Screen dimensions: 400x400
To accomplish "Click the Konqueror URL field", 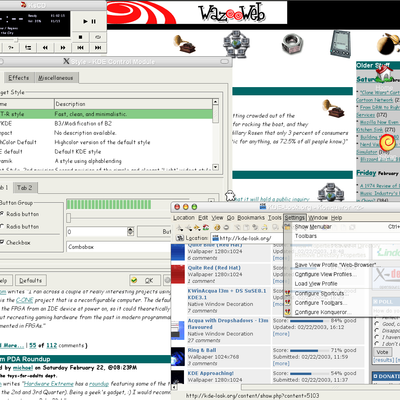I will 247,238.
